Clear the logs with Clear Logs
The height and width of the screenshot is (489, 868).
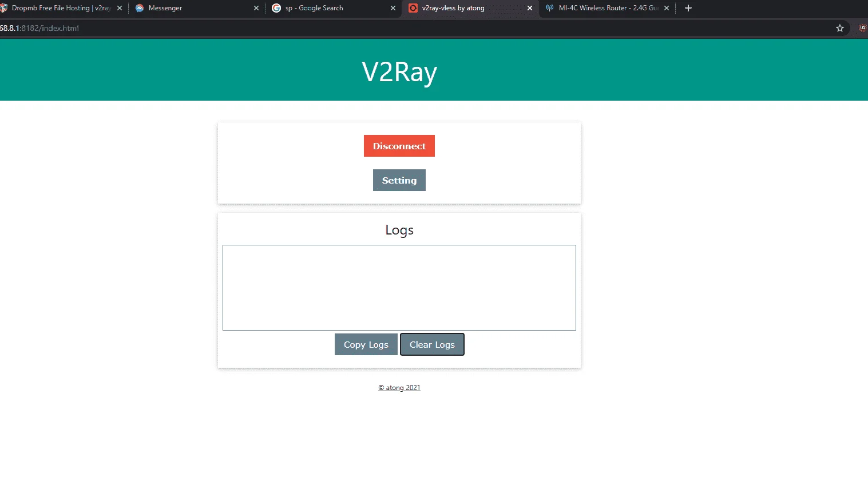pos(432,344)
